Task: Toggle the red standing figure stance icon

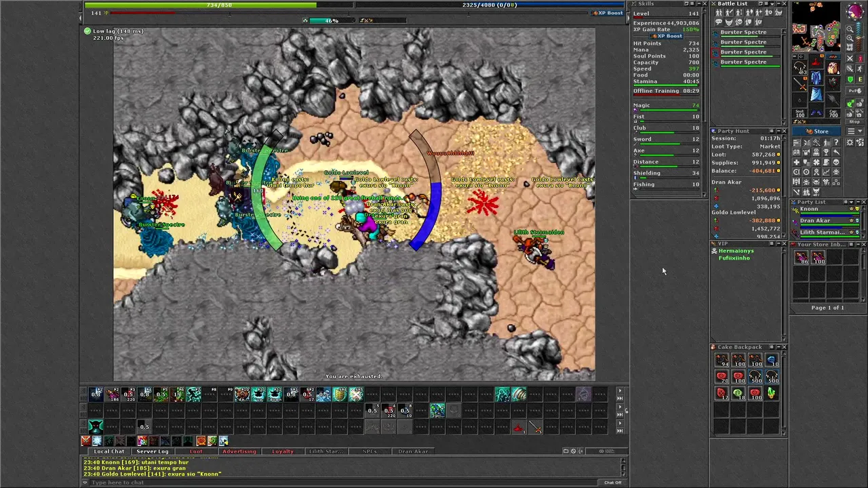Action: tap(860, 58)
